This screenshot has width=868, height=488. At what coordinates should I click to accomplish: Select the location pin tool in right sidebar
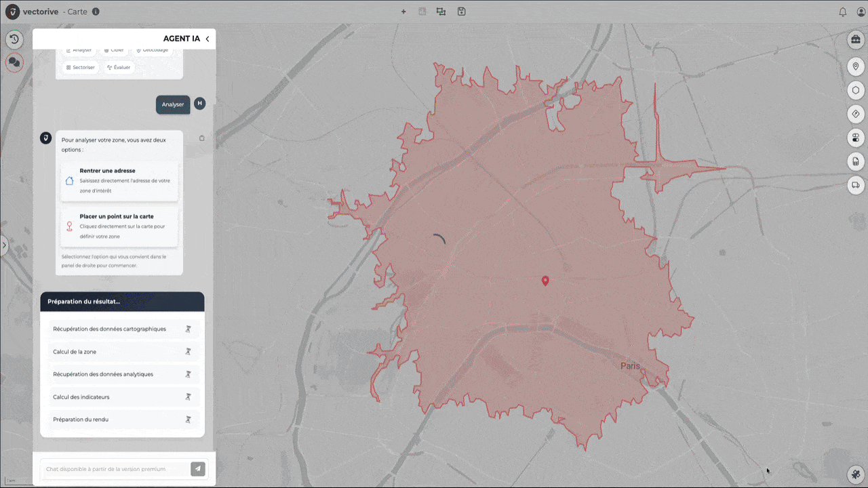click(x=856, y=66)
